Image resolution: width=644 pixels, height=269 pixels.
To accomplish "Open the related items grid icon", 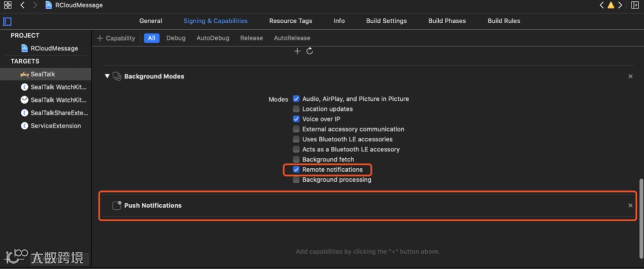I will pos(8,5).
